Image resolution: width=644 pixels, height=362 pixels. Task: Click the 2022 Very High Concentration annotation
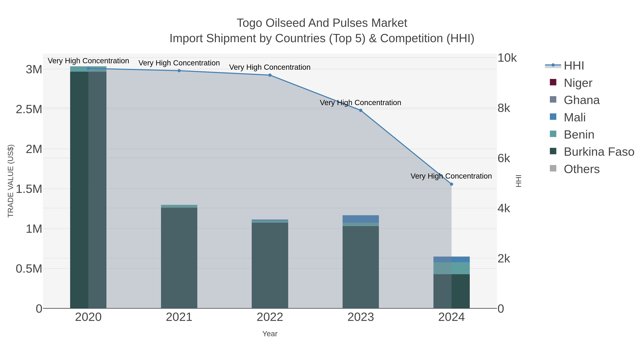click(x=270, y=67)
